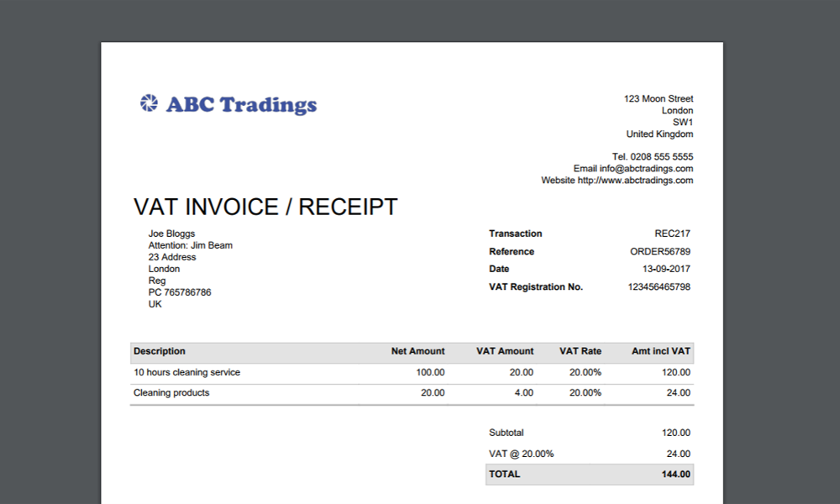Click the Attention: Jim Beam line
Image resolution: width=840 pixels, height=504 pixels.
191,245
